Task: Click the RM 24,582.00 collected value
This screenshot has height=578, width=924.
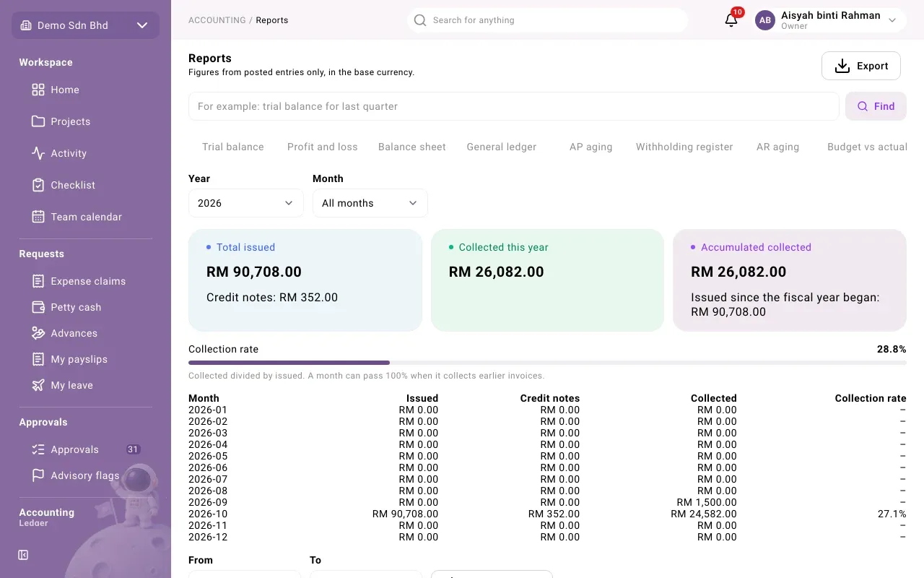Action: coord(704,514)
